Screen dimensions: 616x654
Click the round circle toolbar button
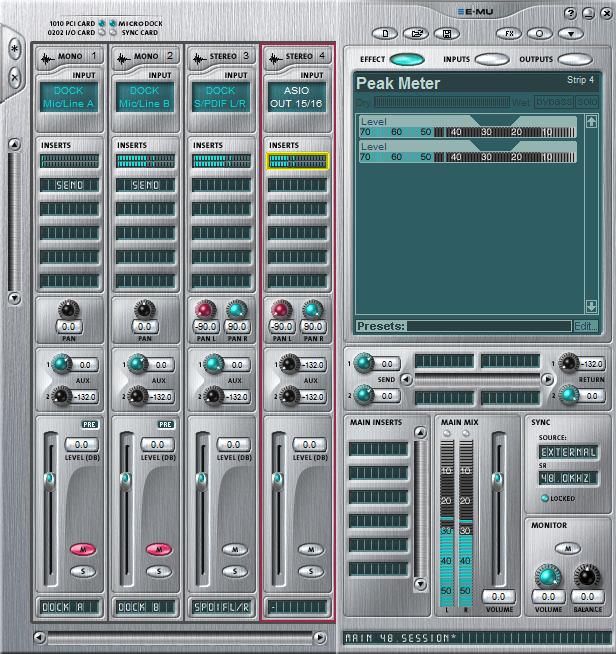[540, 34]
